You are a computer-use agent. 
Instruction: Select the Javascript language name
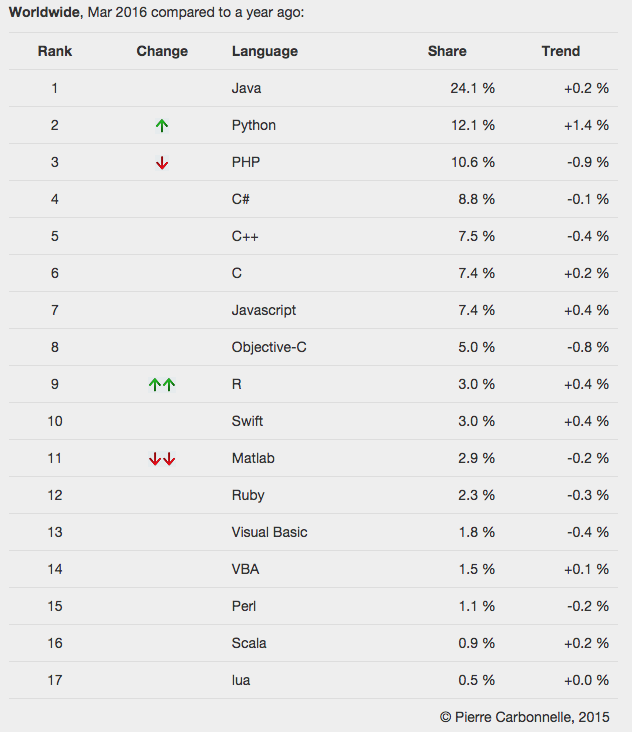264,310
